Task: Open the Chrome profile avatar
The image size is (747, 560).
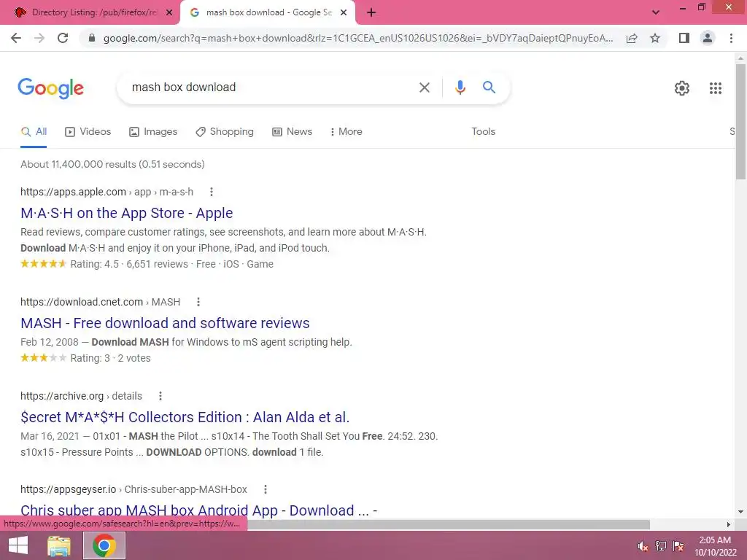Action: pos(708,38)
